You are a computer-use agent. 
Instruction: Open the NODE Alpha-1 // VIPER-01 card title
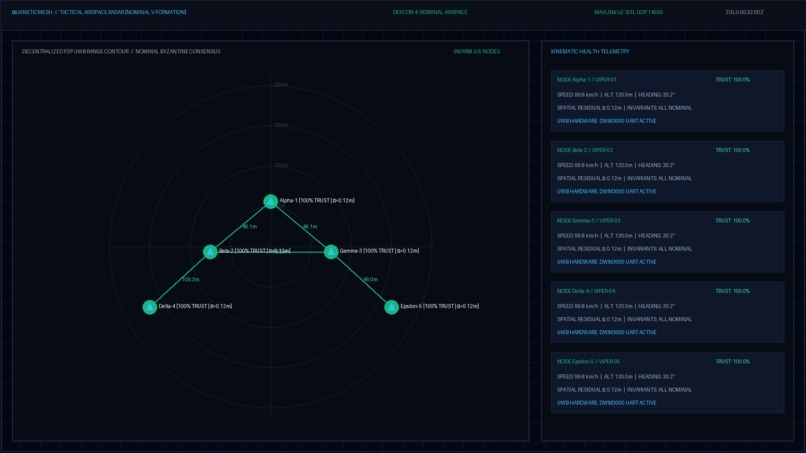(x=586, y=80)
